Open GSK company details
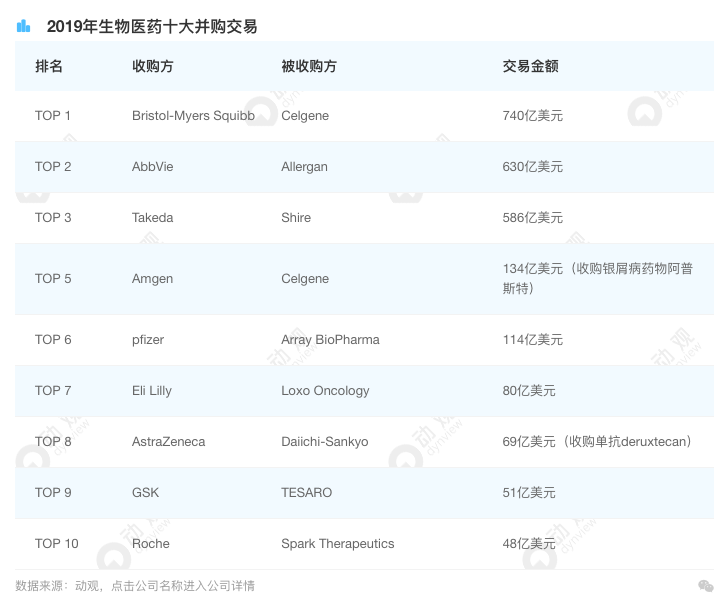 point(145,493)
